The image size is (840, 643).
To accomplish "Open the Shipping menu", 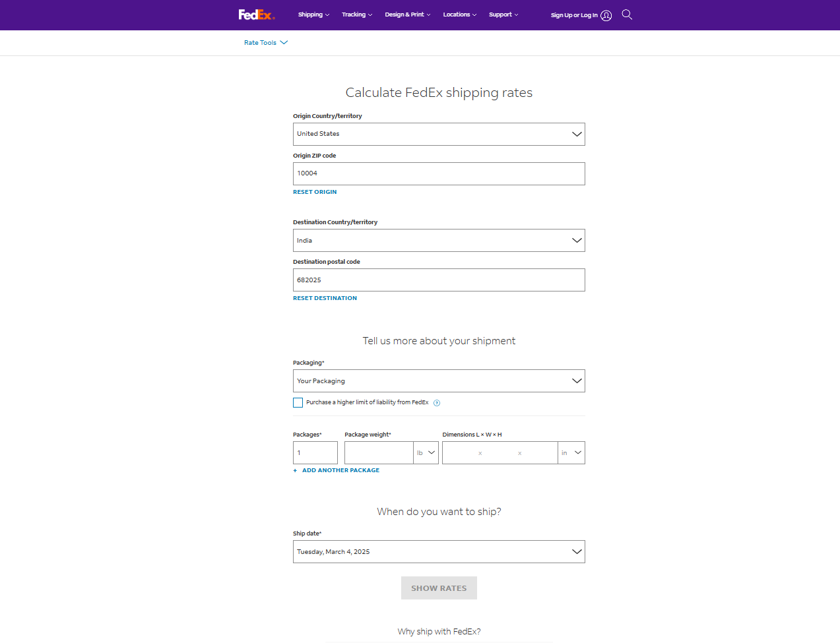I will click(x=313, y=15).
